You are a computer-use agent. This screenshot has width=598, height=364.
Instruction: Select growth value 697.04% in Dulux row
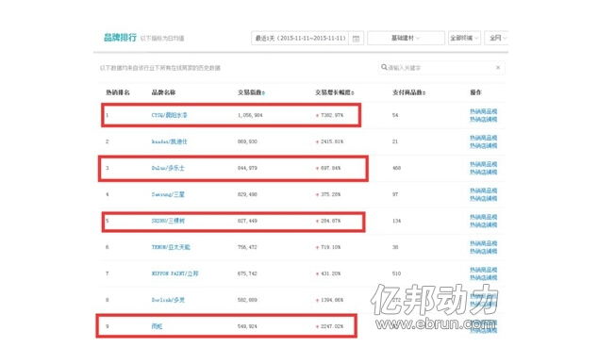coord(331,168)
